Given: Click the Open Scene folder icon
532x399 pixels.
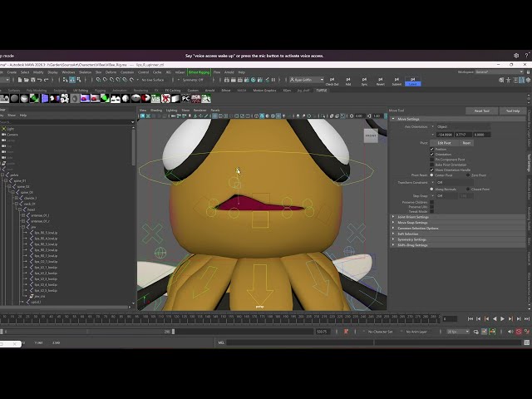Looking at the screenshot, I should 26,80.
